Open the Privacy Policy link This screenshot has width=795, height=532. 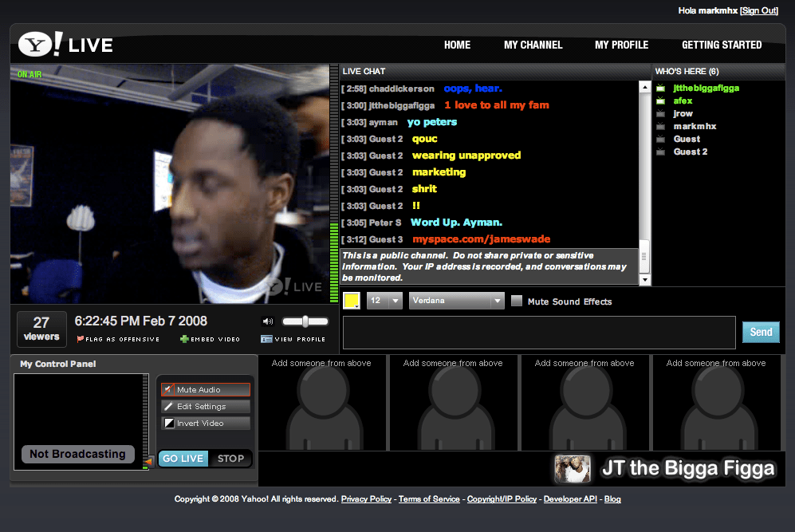click(x=366, y=499)
